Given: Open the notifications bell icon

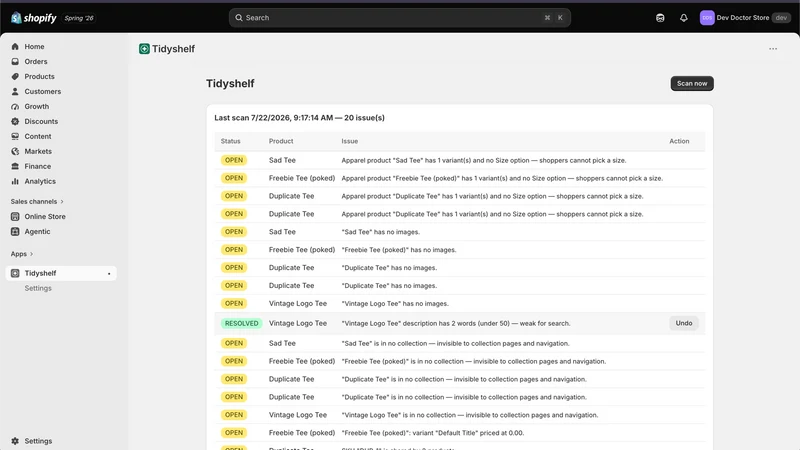Looking at the screenshot, I should coord(684,18).
